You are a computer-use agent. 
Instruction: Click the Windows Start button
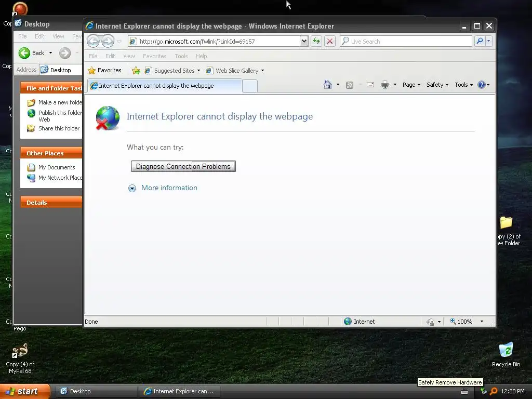pyautogui.click(x=25, y=391)
